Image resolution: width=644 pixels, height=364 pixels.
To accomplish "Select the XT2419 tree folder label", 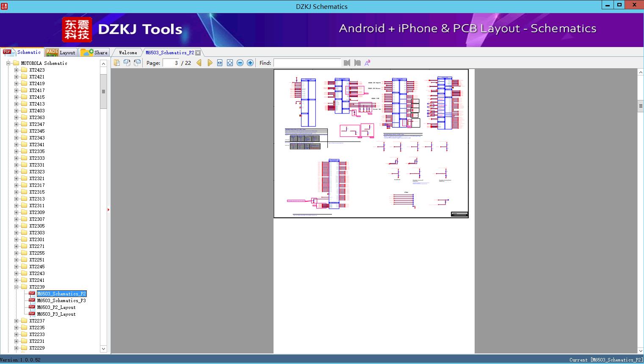I will 37,83.
